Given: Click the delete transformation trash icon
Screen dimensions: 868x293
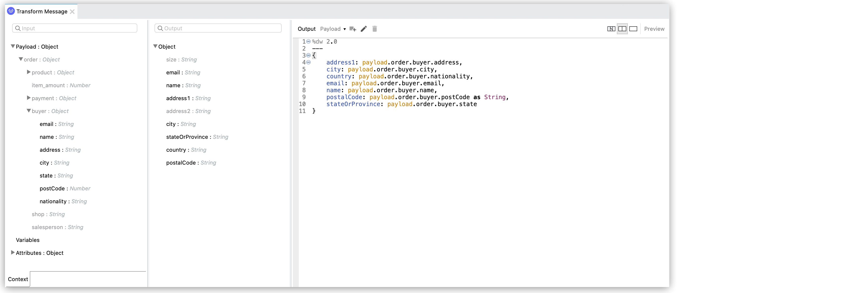Looking at the screenshot, I should click(375, 29).
